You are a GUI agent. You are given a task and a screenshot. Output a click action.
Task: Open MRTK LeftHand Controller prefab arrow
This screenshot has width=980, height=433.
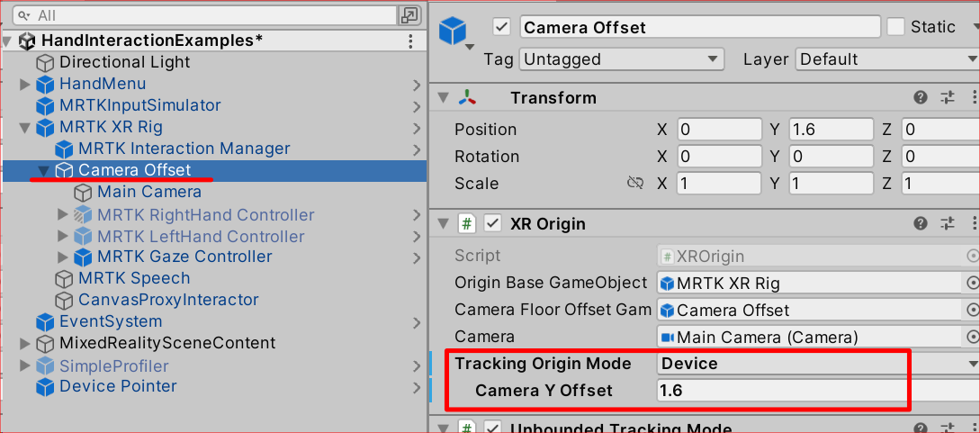point(417,238)
